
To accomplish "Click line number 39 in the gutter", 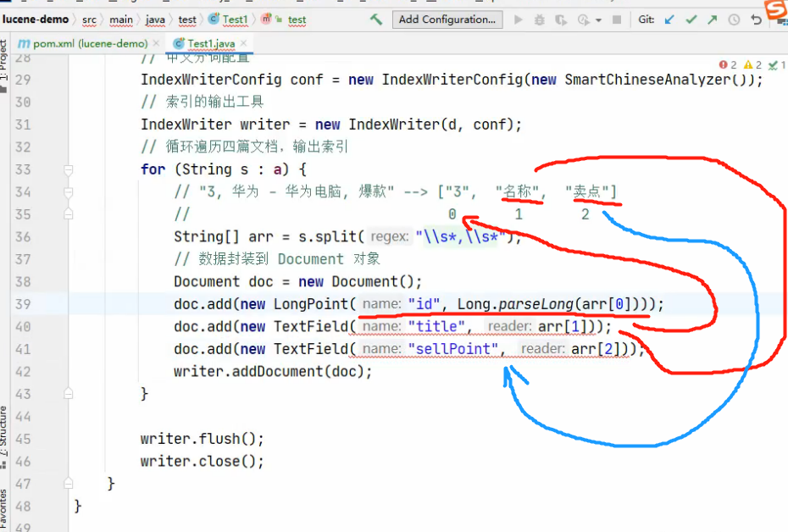I will [x=23, y=304].
